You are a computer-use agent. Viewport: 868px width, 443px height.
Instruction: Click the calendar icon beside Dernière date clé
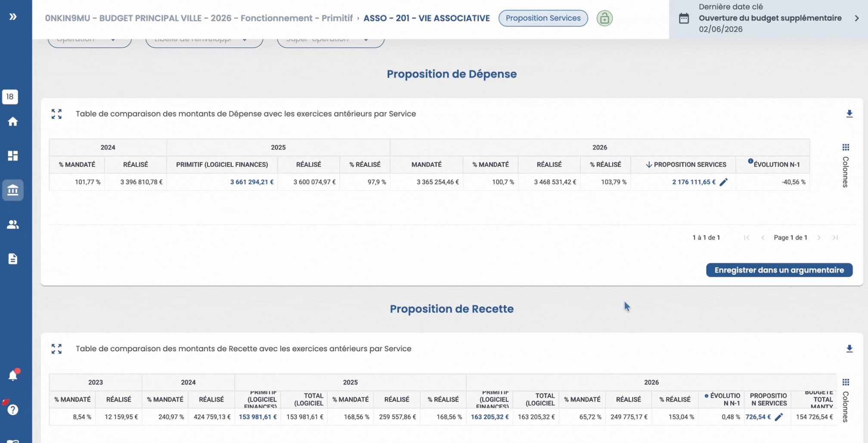(684, 18)
